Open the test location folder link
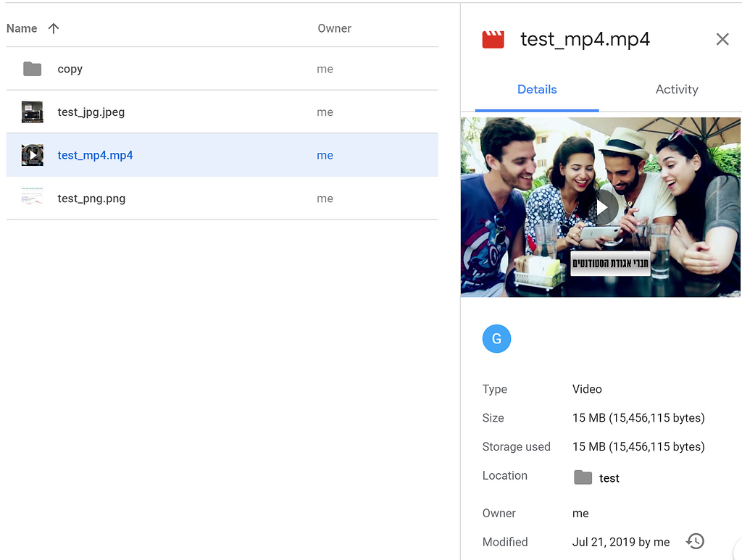 coord(609,478)
